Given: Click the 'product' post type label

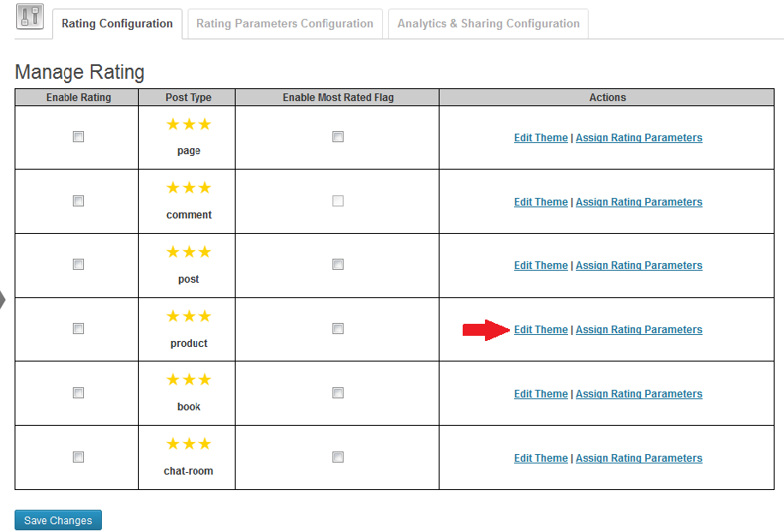Looking at the screenshot, I should pyautogui.click(x=189, y=344).
